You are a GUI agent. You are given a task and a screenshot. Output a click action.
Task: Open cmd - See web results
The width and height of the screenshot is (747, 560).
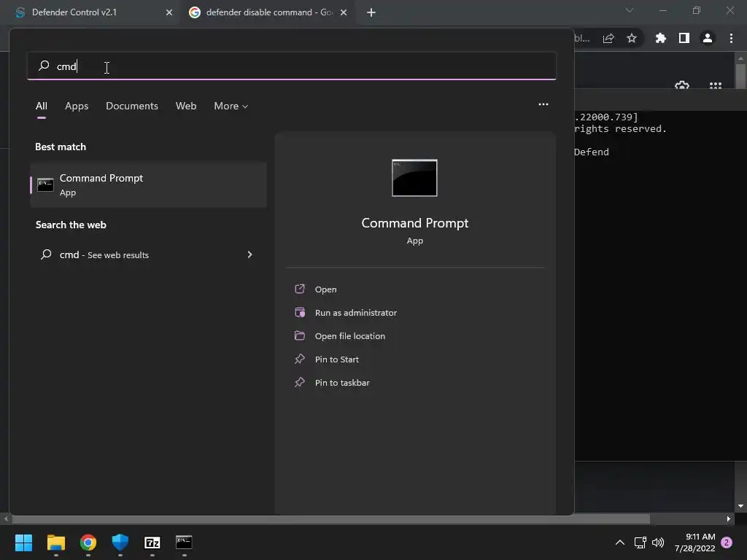[x=148, y=254]
